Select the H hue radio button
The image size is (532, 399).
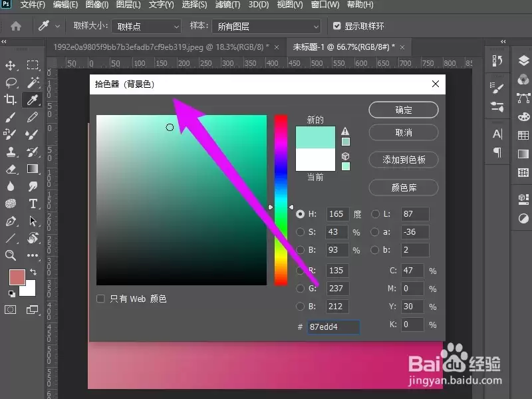pos(301,214)
